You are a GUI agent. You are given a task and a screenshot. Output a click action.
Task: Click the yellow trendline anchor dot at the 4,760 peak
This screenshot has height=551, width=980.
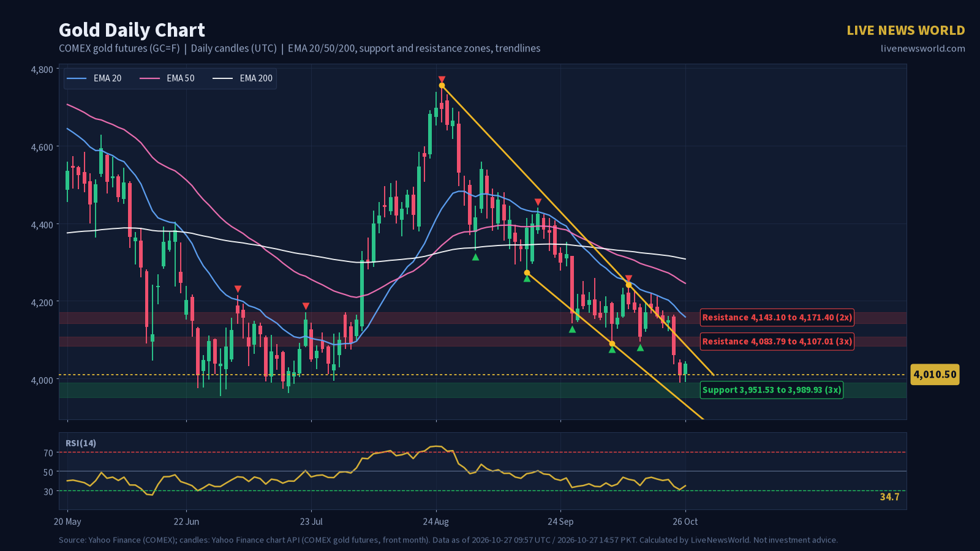[442, 86]
